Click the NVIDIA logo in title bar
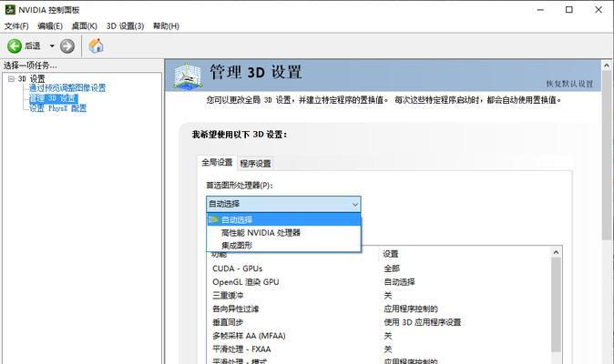Screen dimensions: 614x364 point(10,9)
